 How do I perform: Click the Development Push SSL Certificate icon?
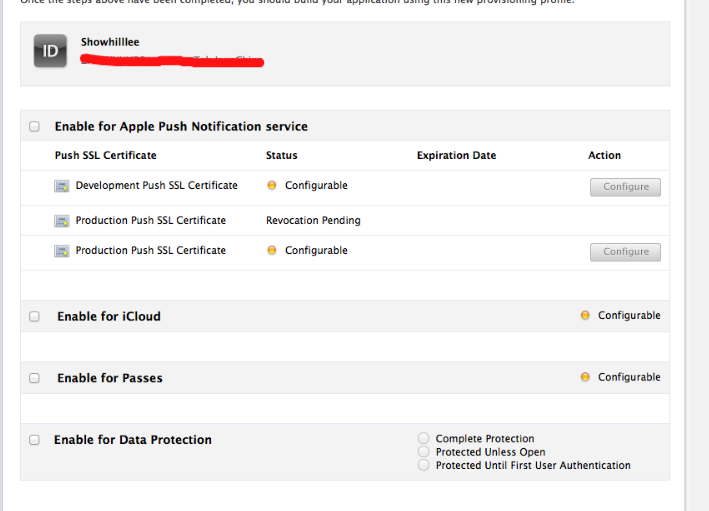coord(61,186)
